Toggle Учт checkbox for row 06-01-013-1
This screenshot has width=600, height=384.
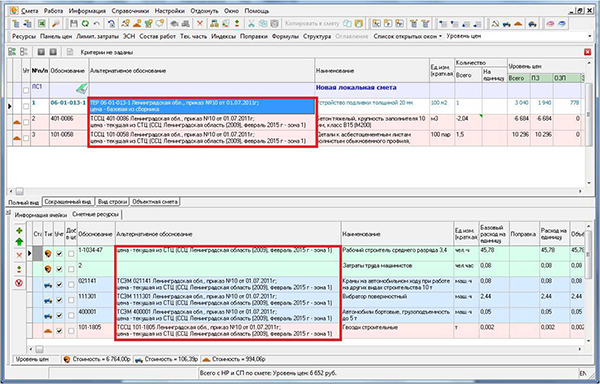click(26, 106)
